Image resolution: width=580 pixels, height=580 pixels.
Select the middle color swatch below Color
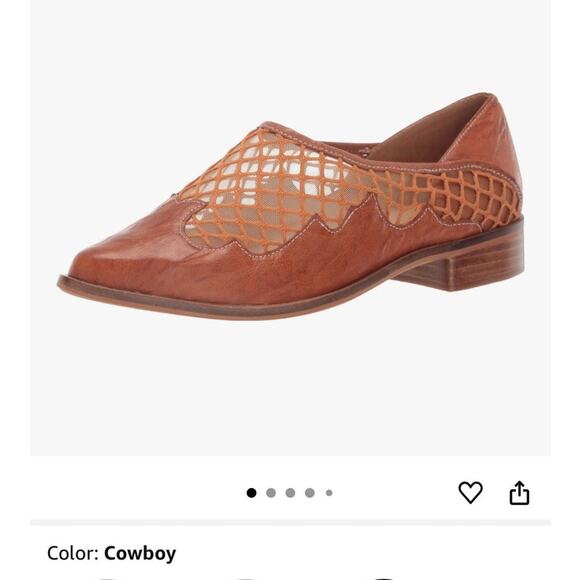tap(246, 578)
